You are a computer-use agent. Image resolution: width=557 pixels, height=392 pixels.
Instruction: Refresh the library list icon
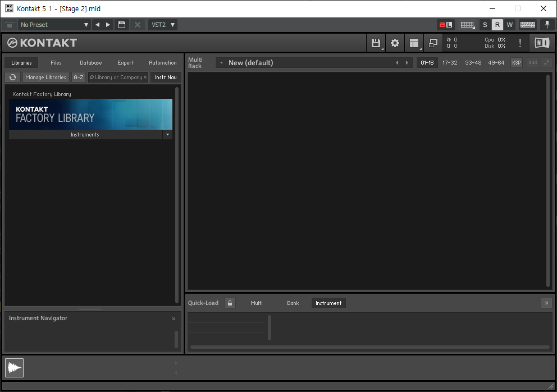click(13, 77)
